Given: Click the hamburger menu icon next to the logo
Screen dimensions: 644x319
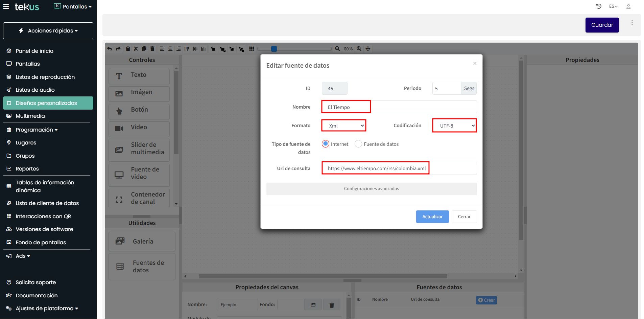Looking at the screenshot, I should pos(6,6).
